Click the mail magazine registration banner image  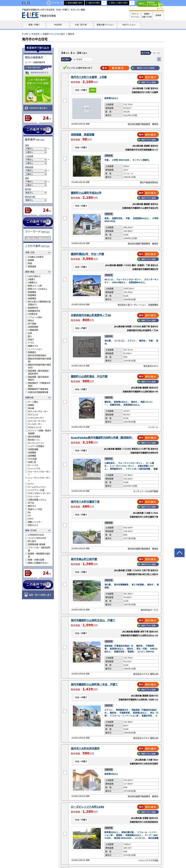coord(38,89)
